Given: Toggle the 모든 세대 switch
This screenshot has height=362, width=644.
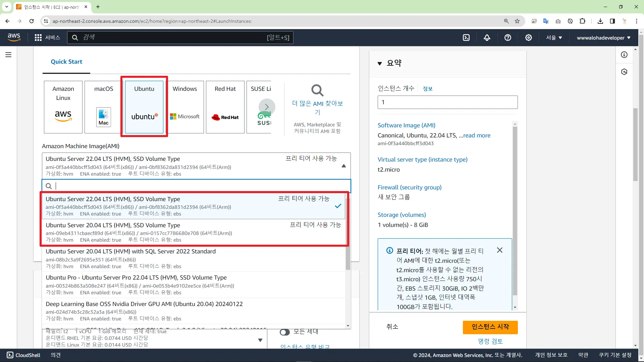Looking at the screenshot, I should (285, 332).
